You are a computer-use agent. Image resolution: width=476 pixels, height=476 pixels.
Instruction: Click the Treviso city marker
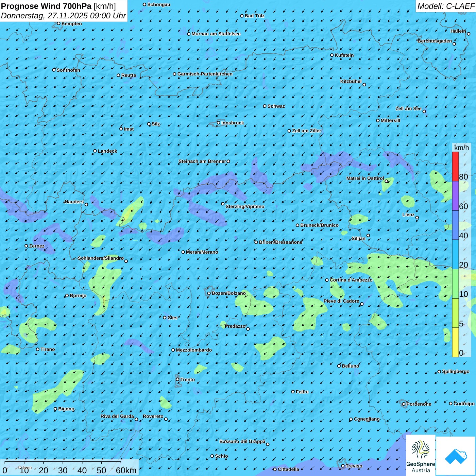343,466
